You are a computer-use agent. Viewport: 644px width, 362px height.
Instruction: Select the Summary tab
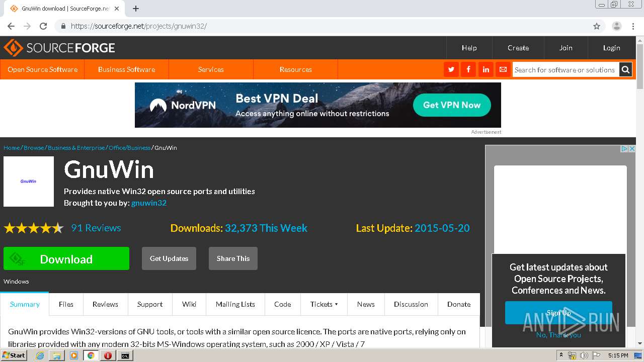click(x=25, y=304)
